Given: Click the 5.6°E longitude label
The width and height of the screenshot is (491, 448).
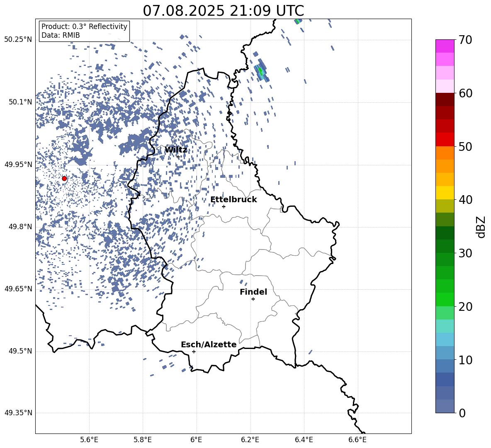Looking at the screenshot, I should 89,440.
